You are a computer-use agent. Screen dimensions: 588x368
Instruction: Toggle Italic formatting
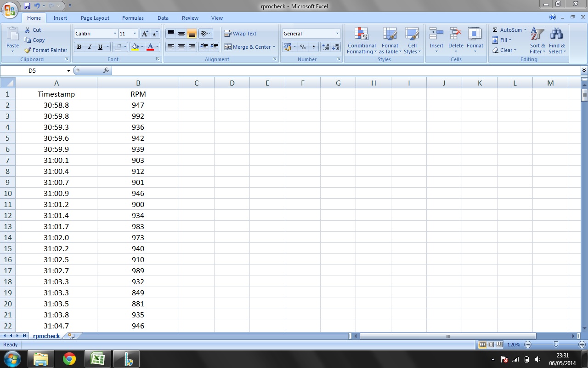(x=90, y=47)
